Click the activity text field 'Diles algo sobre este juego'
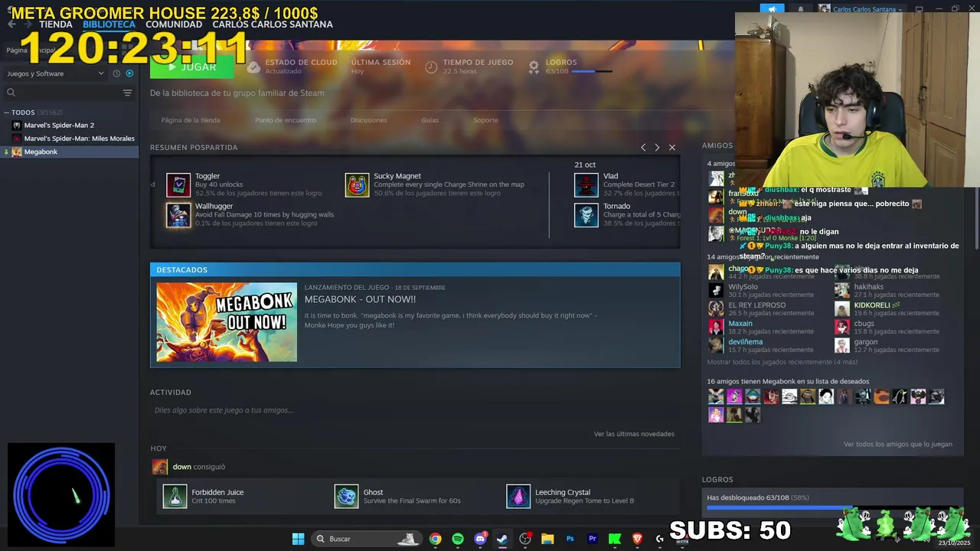Image resolution: width=980 pixels, height=551 pixels. pyautogui.click(x=414, y=410)
